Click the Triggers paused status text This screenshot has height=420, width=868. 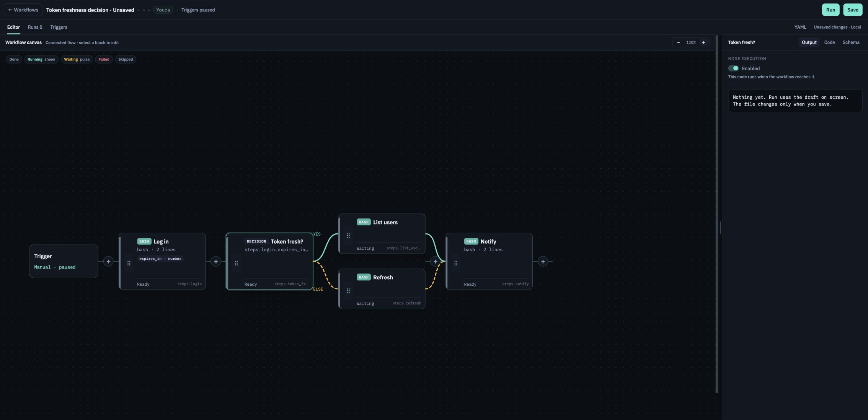[x=198, y=10]
